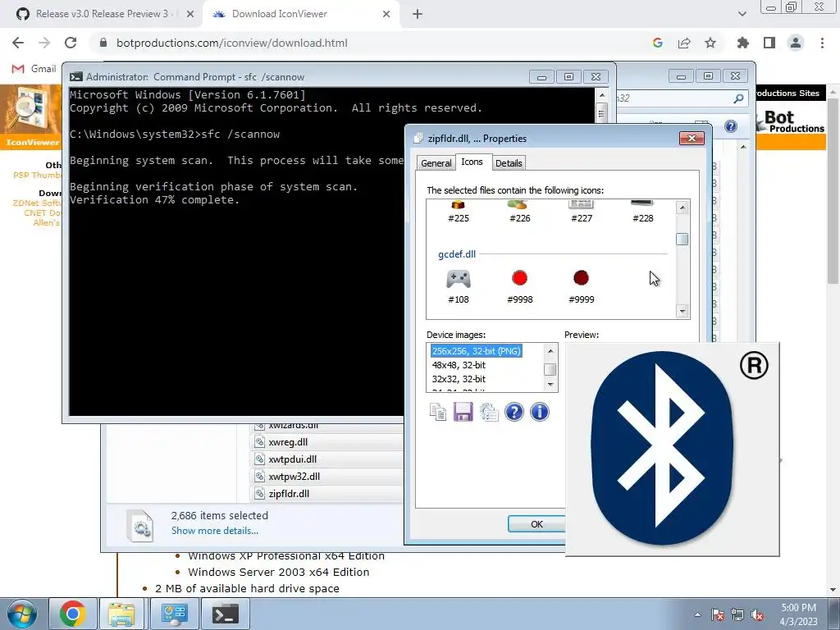The width and height of the screenshot is (840, 630).
Task: Select 256x256, 32-bit (PNG) device image
Action: coord(477,351)
